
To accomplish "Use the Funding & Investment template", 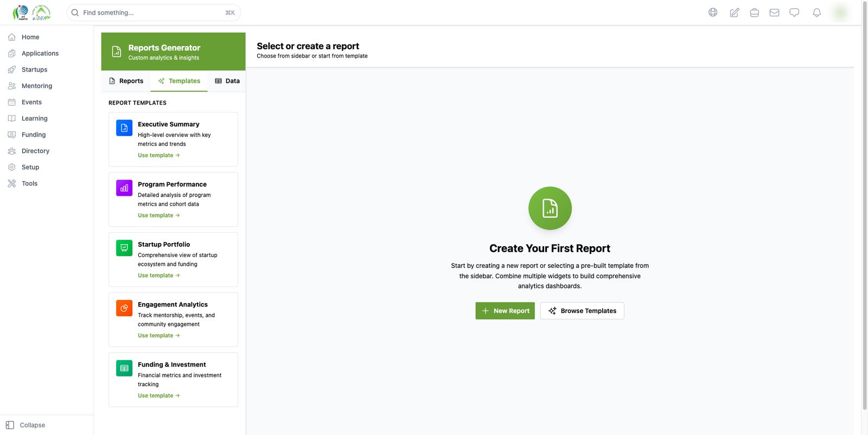I will [x=158, y=396].
